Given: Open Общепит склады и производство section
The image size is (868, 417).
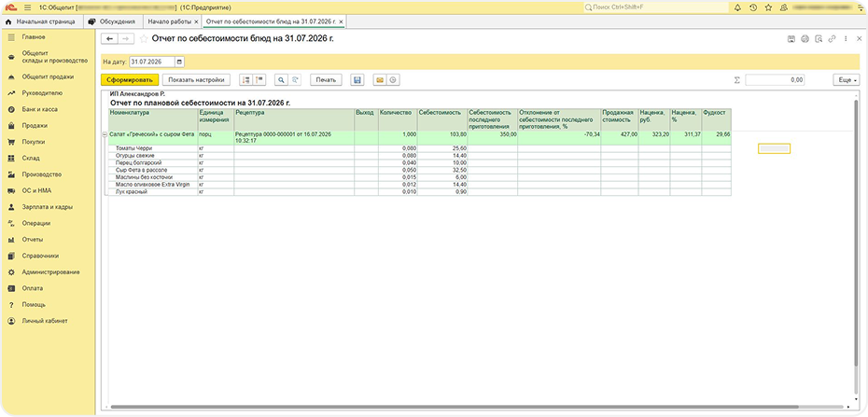Looking at the screenshot, I should 49,57.
